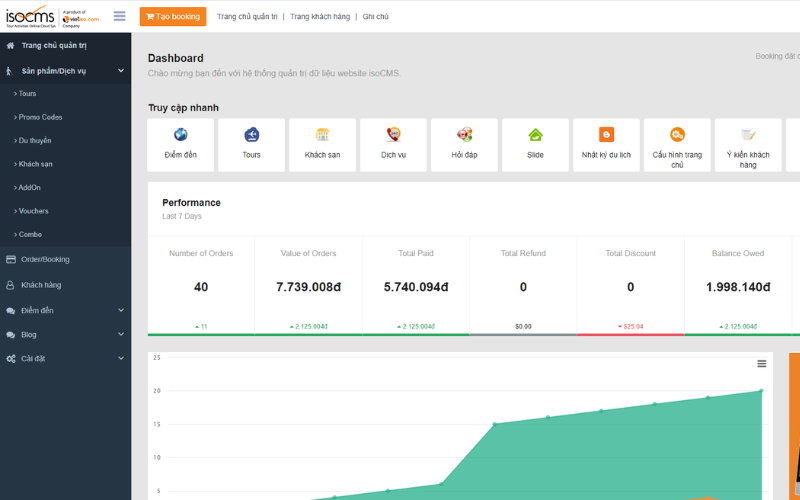Click Total Paid 5.740.094đ
The image size is (800, 500).
coord(416,287)
